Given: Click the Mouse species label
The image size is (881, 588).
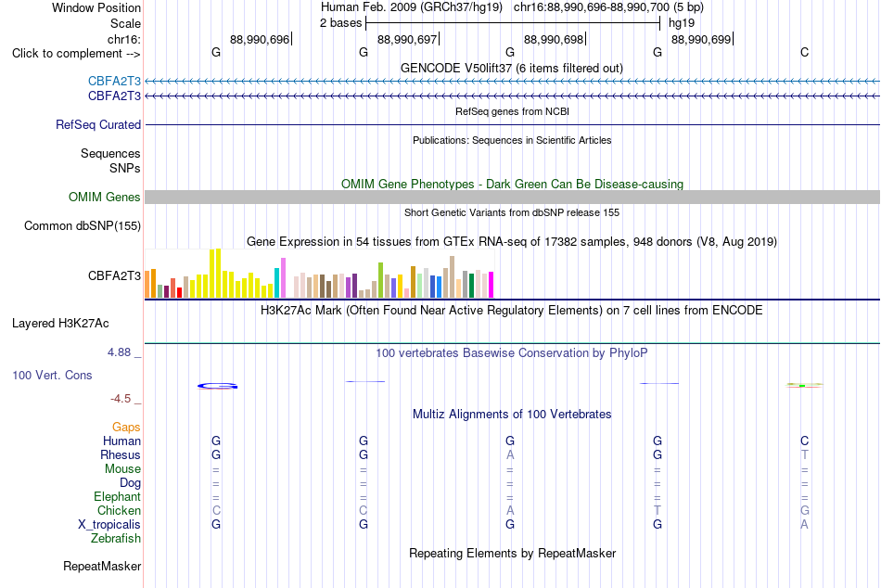Looking at the screenshot, I should click(122, 469).
